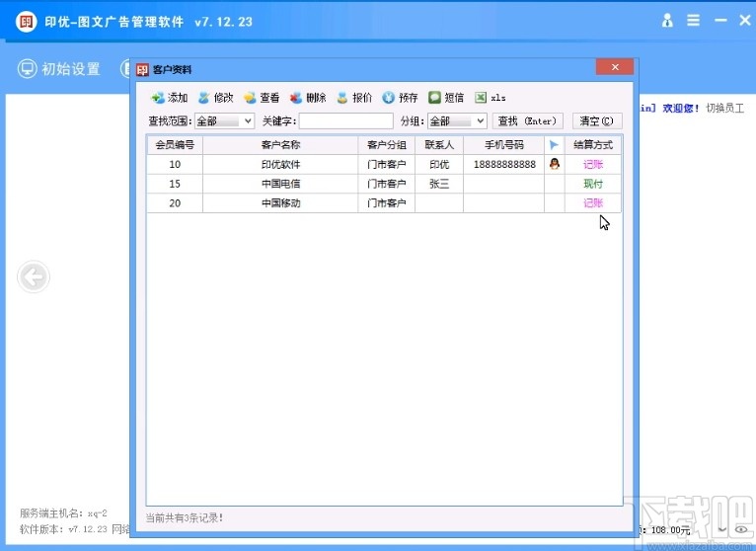Click the 联系人 column header

[x=439, y=145]
